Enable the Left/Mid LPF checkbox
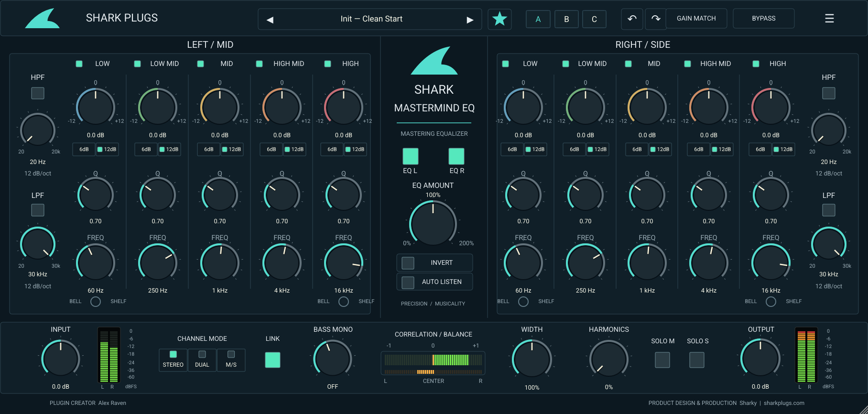The image size is (868, 414). (x=38, y=210)
